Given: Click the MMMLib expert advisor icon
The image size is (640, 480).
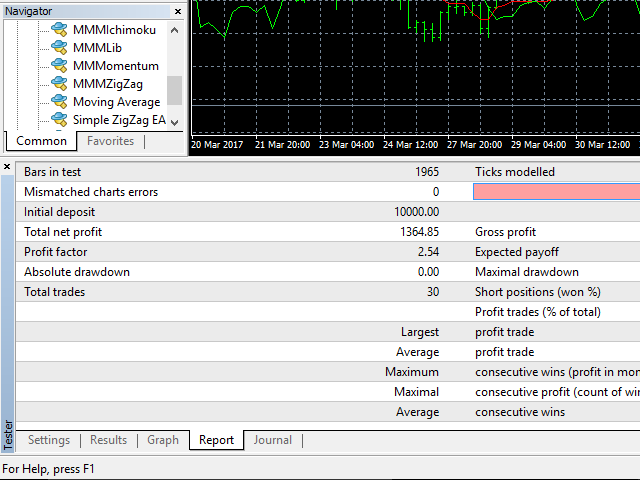Looking at the screenshot, I should 59,48.
